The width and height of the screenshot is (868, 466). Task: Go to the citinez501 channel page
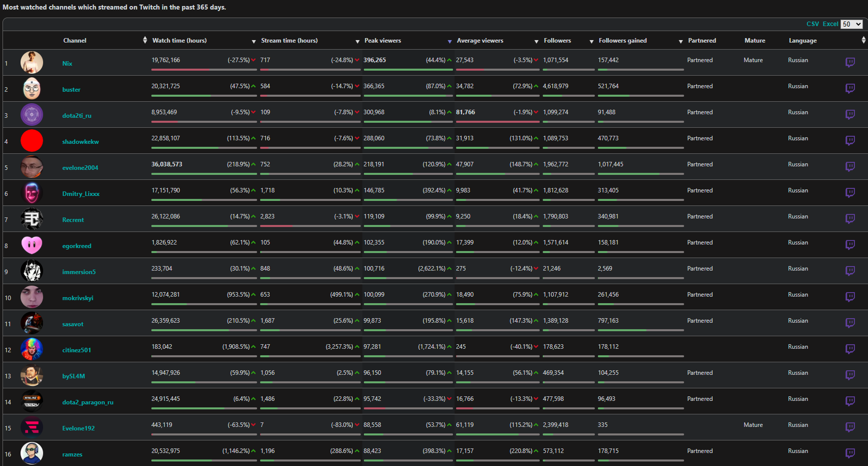pos(77,350)
